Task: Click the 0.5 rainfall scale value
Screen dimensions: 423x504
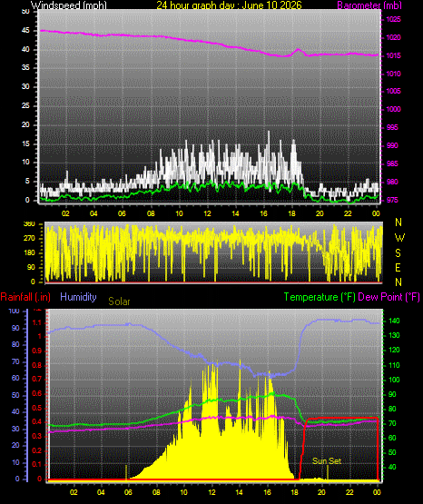Action: 37,408
